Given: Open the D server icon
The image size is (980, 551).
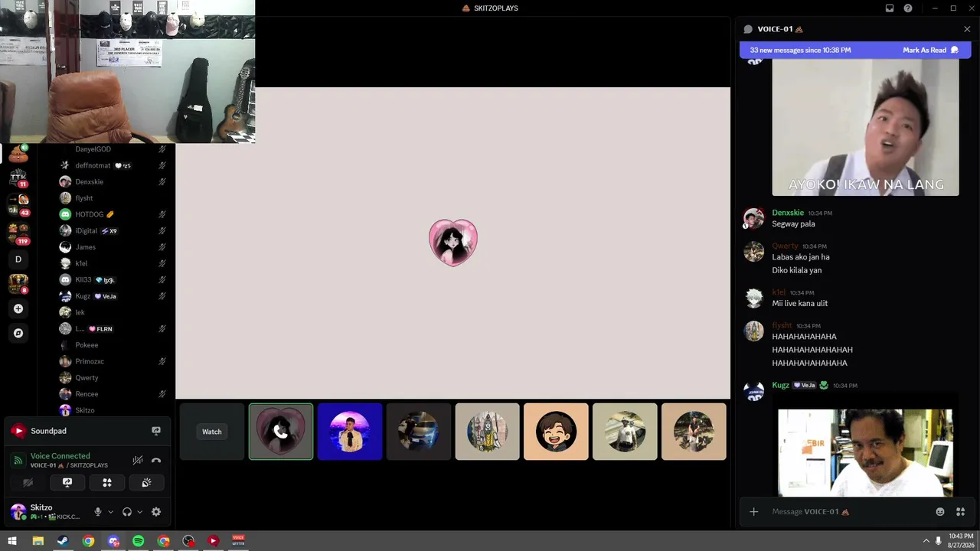Looking at the screenshot, I should (x=18, y=259).
